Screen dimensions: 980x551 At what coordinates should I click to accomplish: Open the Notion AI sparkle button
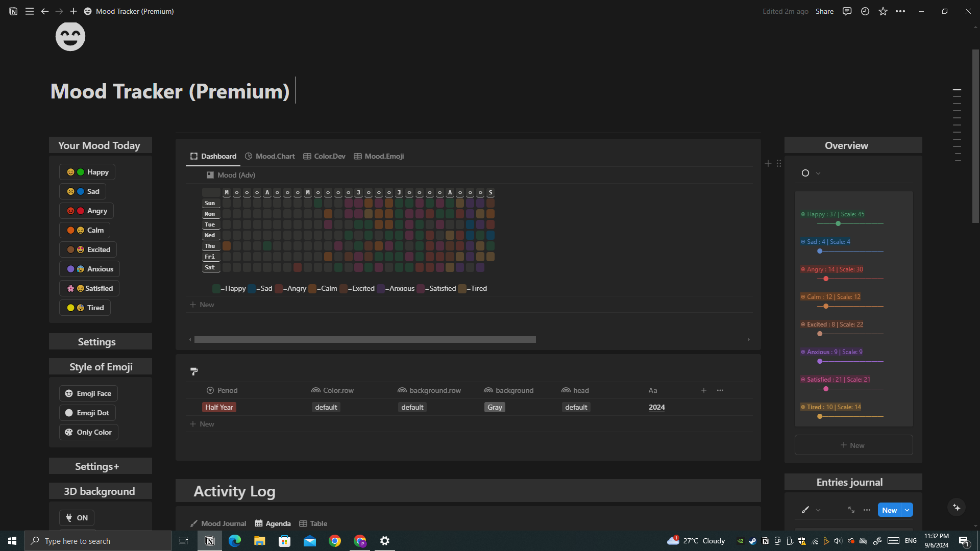click(x=957, y=508)
